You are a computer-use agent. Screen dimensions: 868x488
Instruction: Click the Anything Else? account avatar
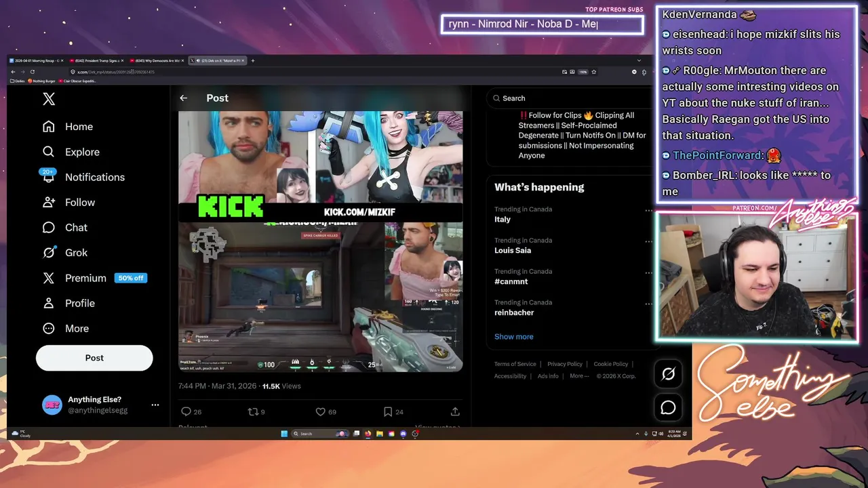coord(52,405)
